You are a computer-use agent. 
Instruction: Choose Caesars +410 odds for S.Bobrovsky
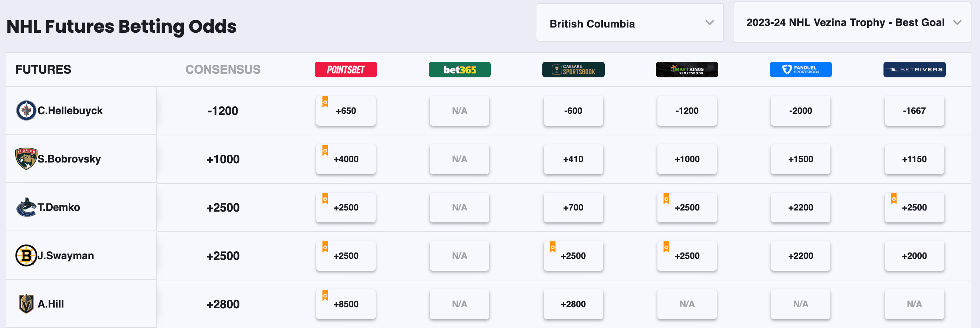tap(573, 159)
